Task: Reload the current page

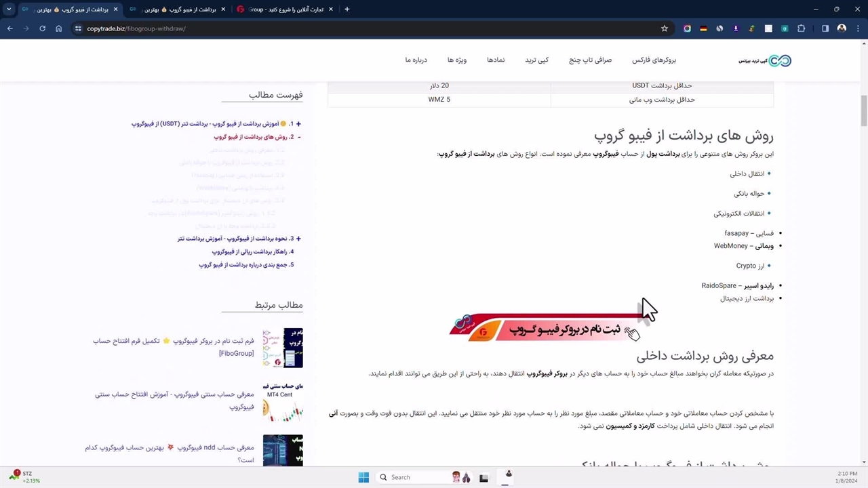Action: (42, 28)
